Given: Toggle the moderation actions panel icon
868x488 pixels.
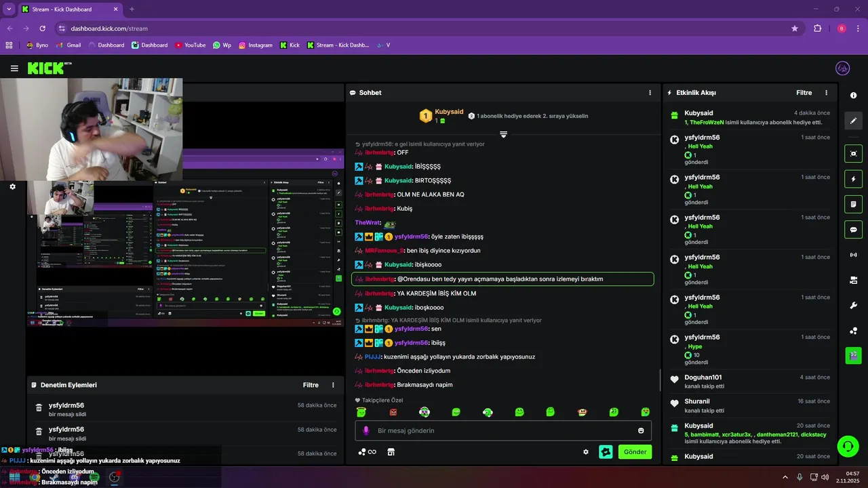Looking at the screenshot, I should (x=853, y=204).
